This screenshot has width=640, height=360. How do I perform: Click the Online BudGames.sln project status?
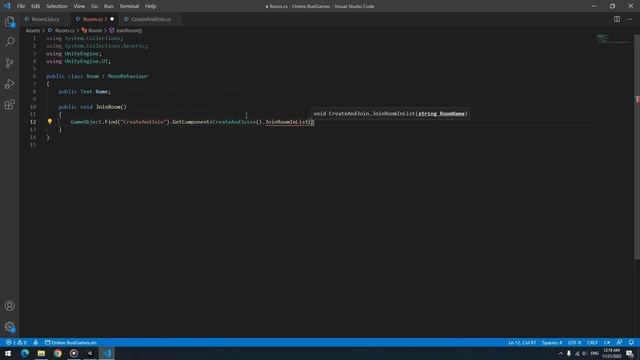click(x=71, y=342)
